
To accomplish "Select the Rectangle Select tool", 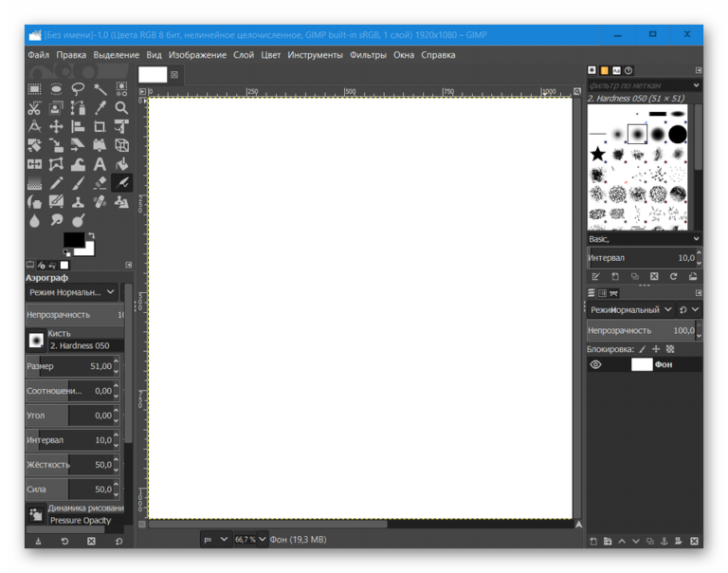I will [x=34, y=89].
